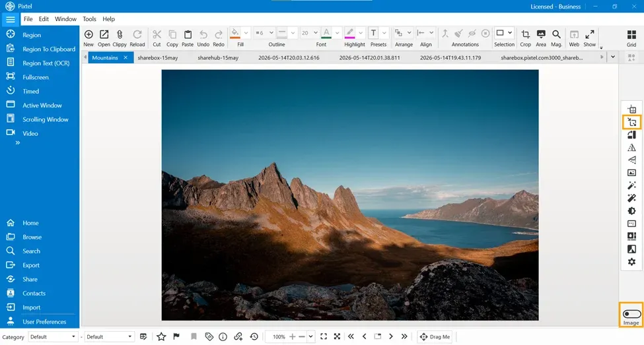Image resolution: width=644 pixels, height=345 pixels.
Task: Click the New capture icon in toolbar
Action: tap(89, 34)
